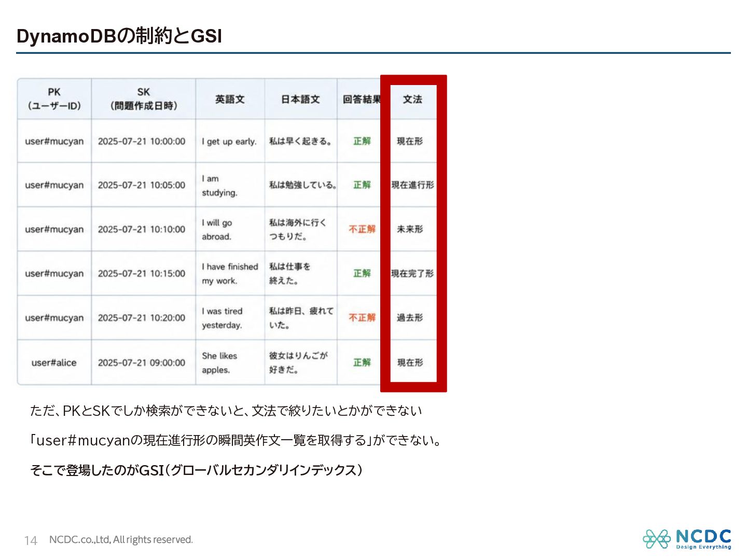This screenshot has height=560, width=747.
Task: Select 不正解 in the "I will go abroad." row
Action: pyautogui.click(x=362, y=229)
